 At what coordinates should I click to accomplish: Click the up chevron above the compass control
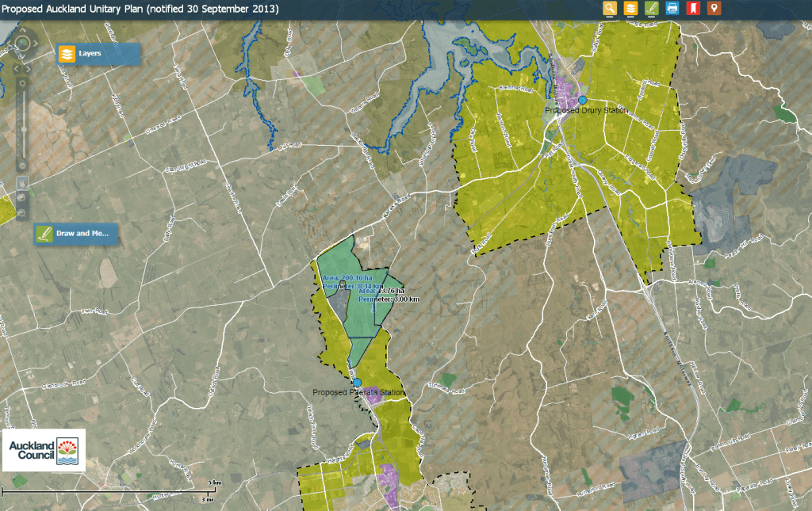pyautogui.click(x=22, y=29)
